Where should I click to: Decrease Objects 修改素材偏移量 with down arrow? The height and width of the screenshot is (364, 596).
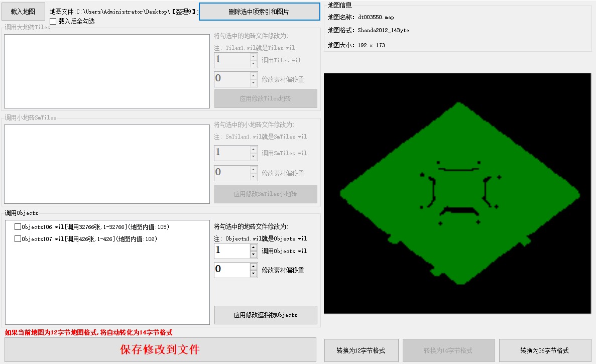[254, 274]
